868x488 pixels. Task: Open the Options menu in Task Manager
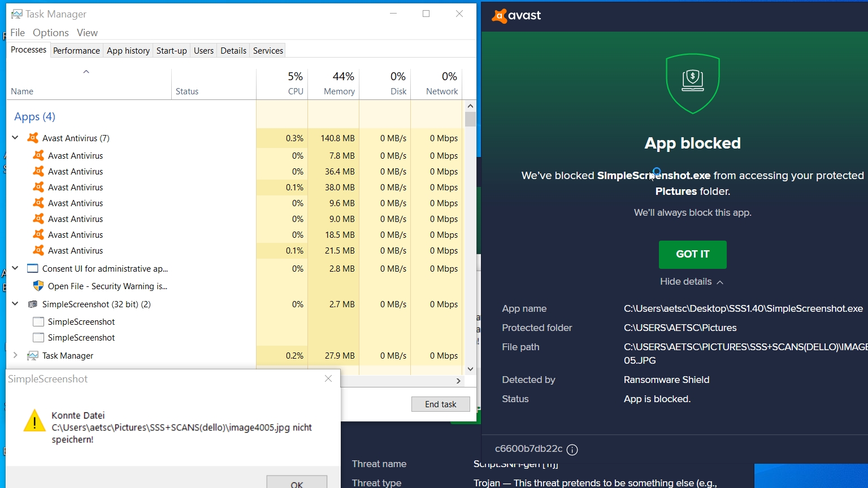(51, 33)
